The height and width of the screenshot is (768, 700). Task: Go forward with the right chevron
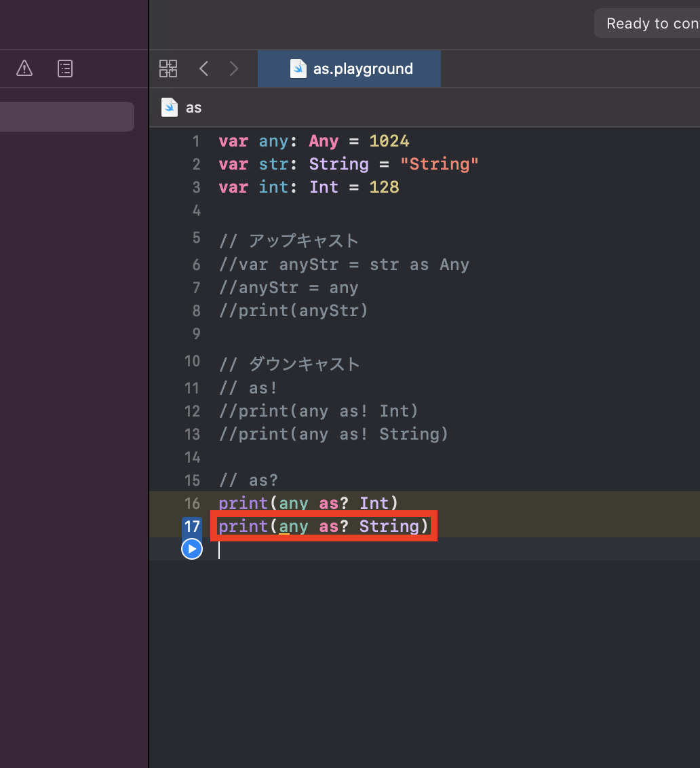pos(234,69)
